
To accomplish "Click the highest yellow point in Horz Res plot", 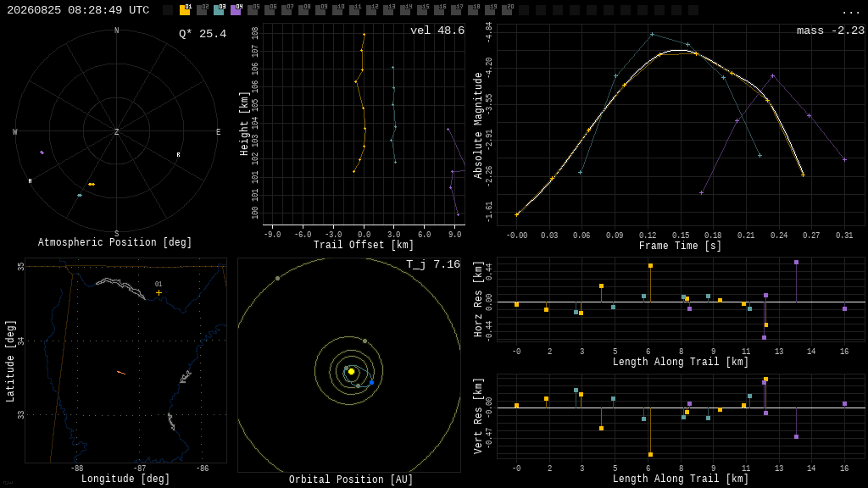I will coord(650,265).
